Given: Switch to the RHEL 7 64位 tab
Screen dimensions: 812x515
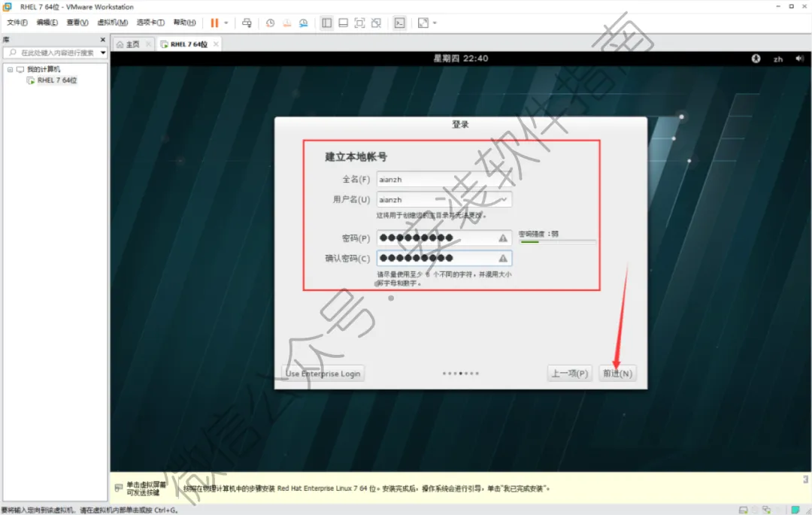Looking at the screenshot, I should 189,44.
